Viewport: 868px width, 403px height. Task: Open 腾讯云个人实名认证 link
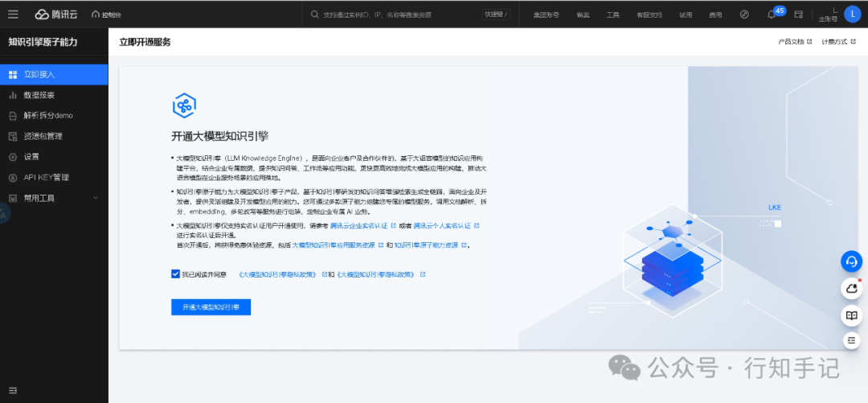tap(445, 225)
